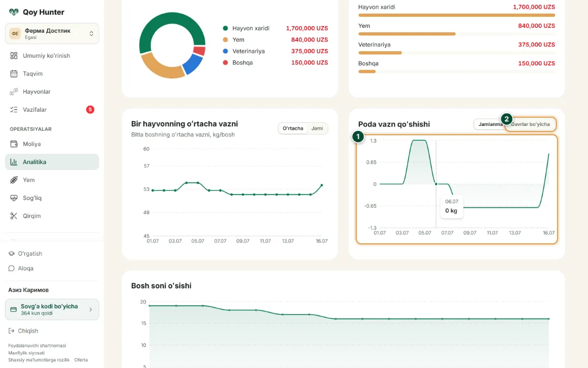The width and height of the screenshot is (588, 368).
Task: Expand the Ферма Достлик farm selector
Action: pyautogui.click(x=52, y=33)
